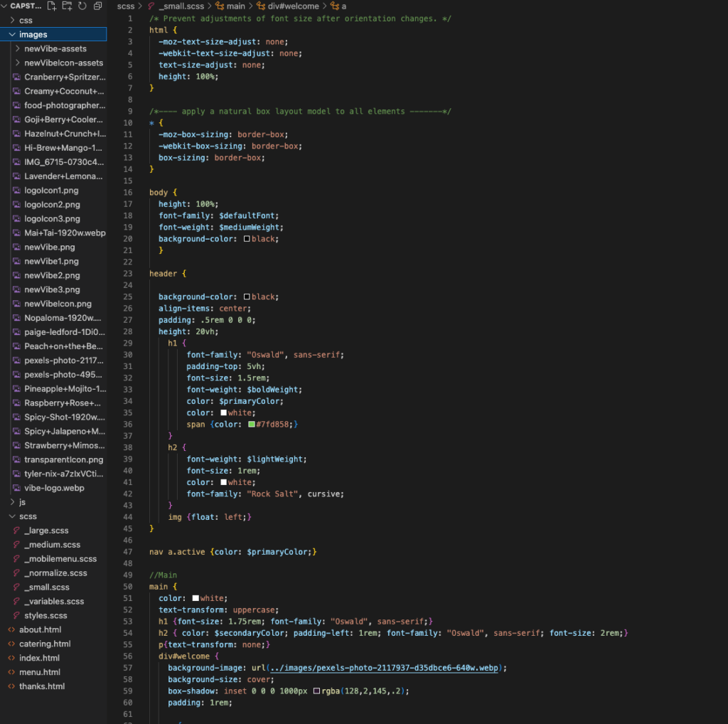Open the pexels-photo image URL link

(x=383, y=668)
